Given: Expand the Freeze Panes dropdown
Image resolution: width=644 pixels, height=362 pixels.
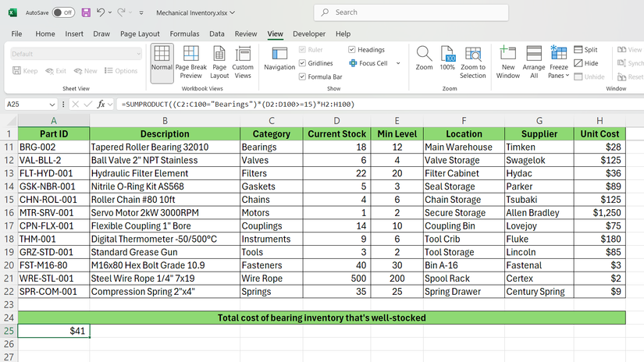Looking at the screenshot, I should (558, 62).
